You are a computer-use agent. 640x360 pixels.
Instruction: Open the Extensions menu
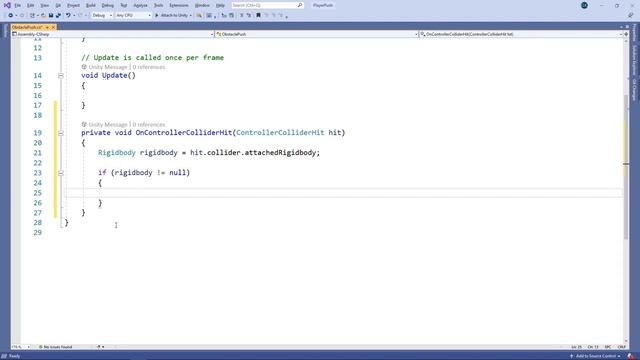pos(179,5)
